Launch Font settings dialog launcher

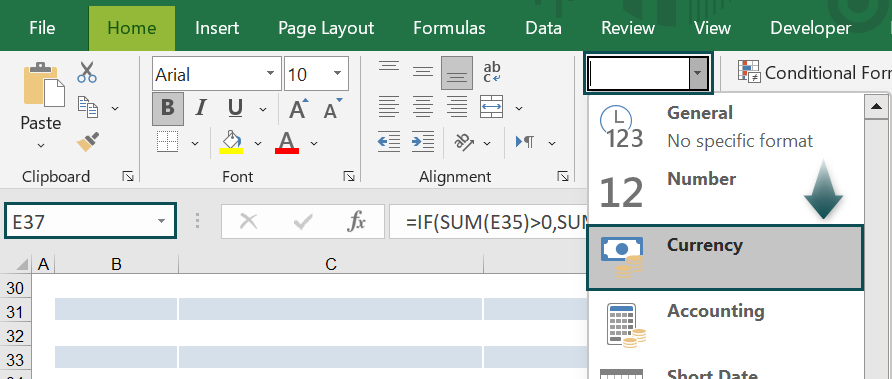pos(349,177)
